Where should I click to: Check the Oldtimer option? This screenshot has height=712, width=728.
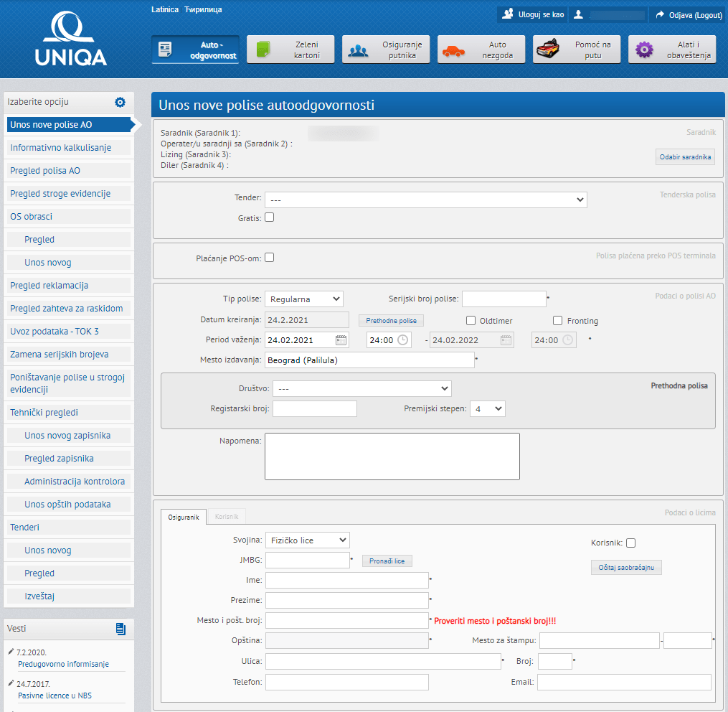(471, 321)
